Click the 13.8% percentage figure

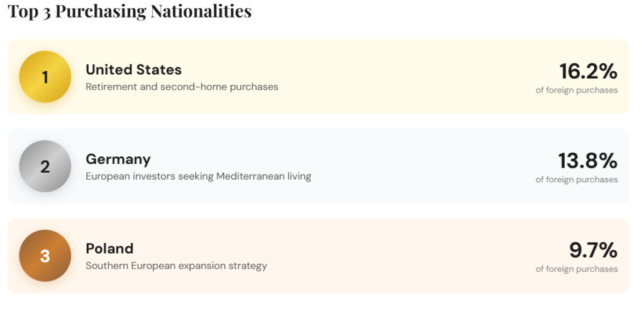coord(587,161)
